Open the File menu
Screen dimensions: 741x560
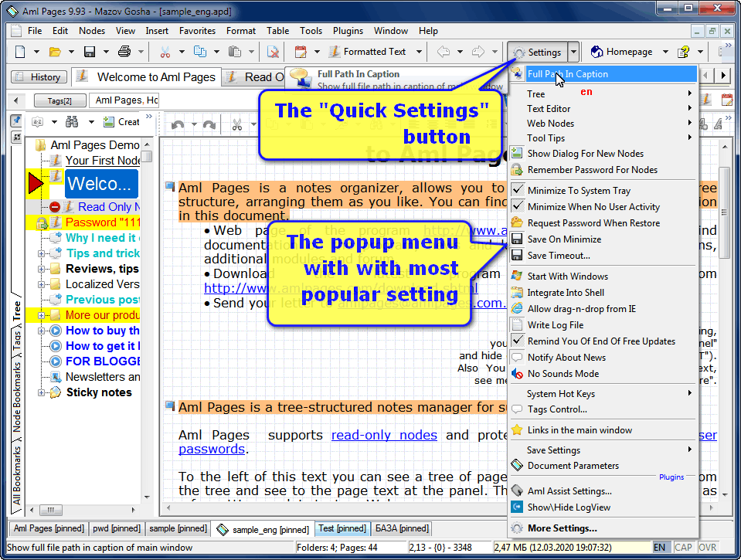(x=35, y=31)
